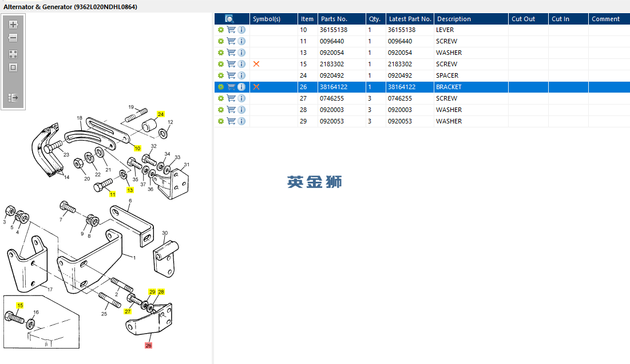
Task: Click the orange X symbol for item 15
Action: point(256,64)
